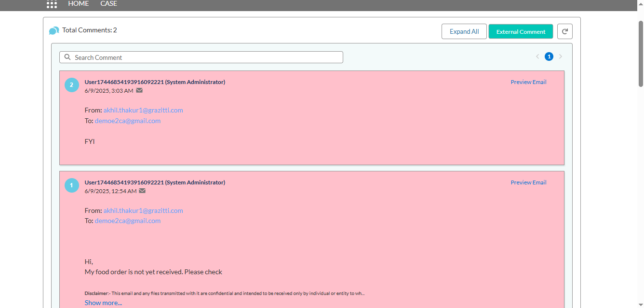Click the email envelope icon on comment 2
The image size is (644, 308).
click(x=139, y=90)
